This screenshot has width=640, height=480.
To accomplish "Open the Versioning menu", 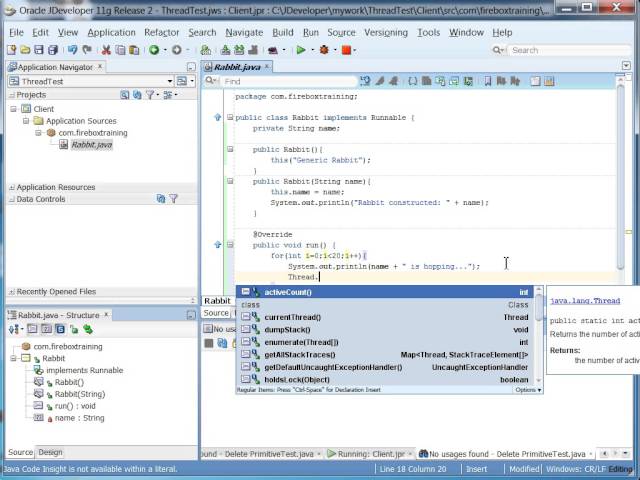I will [386, 32].
